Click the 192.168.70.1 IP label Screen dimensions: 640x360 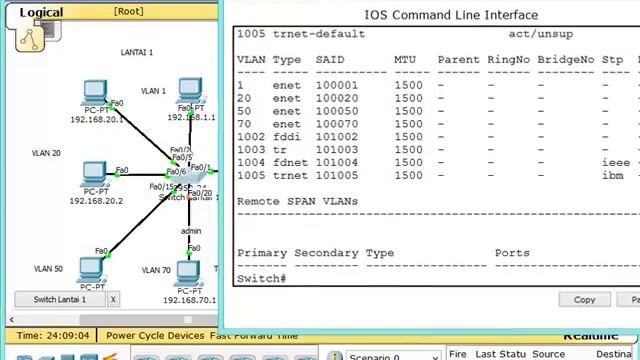[x=190, y=300]
